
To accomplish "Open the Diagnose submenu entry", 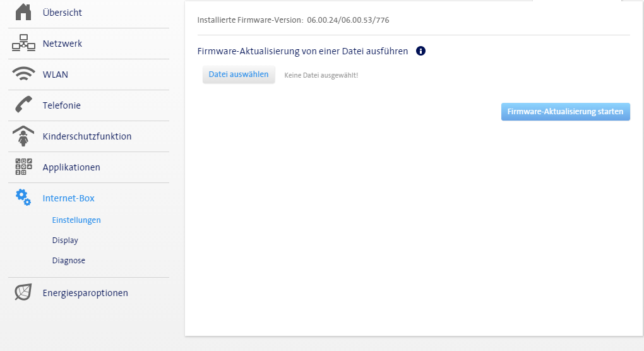I will click(x=69, y=260).
